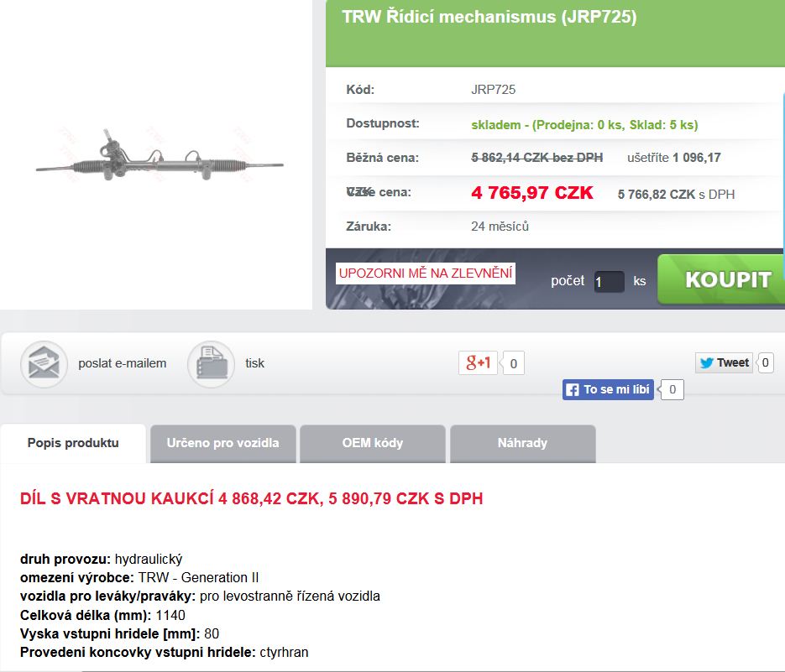Show the 'Popis produktu' tab
The image size is (785, 672).
pos(73,443)
